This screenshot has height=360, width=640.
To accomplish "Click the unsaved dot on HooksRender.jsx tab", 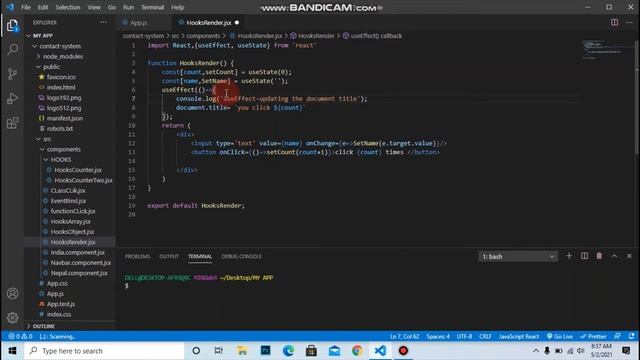I will [237, 22].
